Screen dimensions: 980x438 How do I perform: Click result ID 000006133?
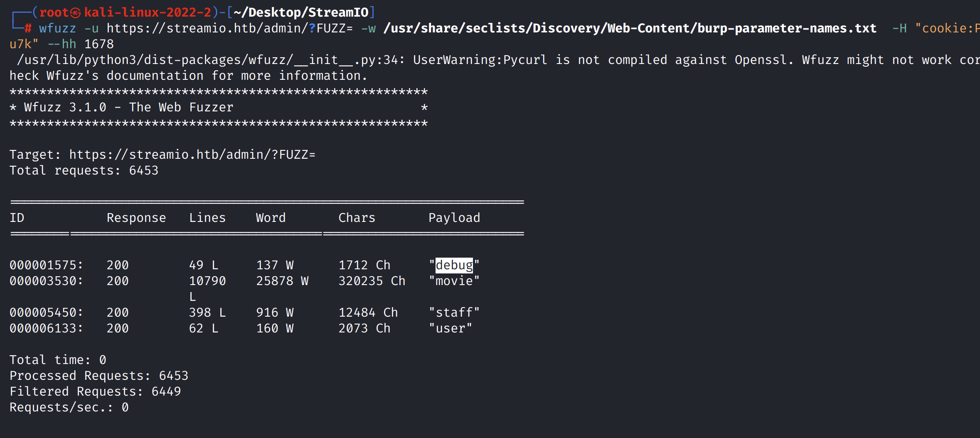click(46, 328)
